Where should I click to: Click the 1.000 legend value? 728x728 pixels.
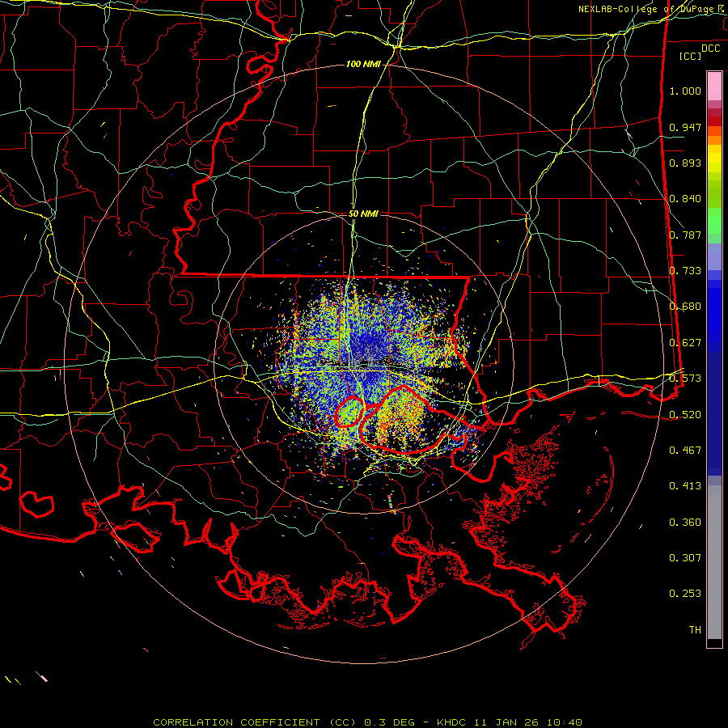(685, 91)
